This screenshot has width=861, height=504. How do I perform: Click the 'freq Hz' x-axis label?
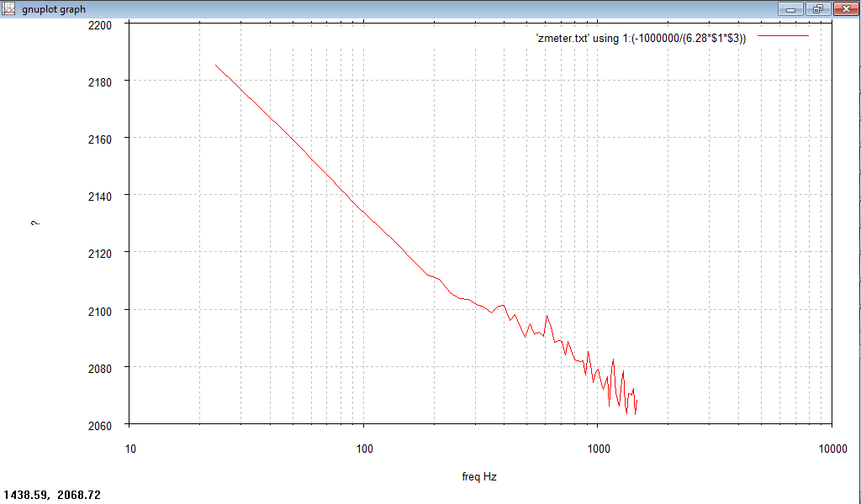(x=479, y=476)
